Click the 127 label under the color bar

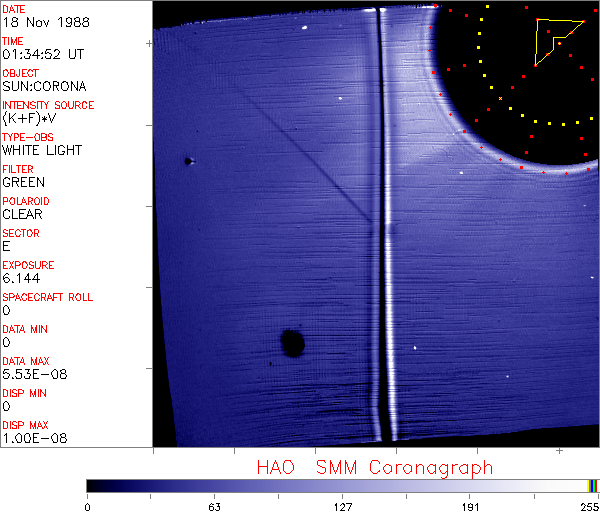point(343,506)
